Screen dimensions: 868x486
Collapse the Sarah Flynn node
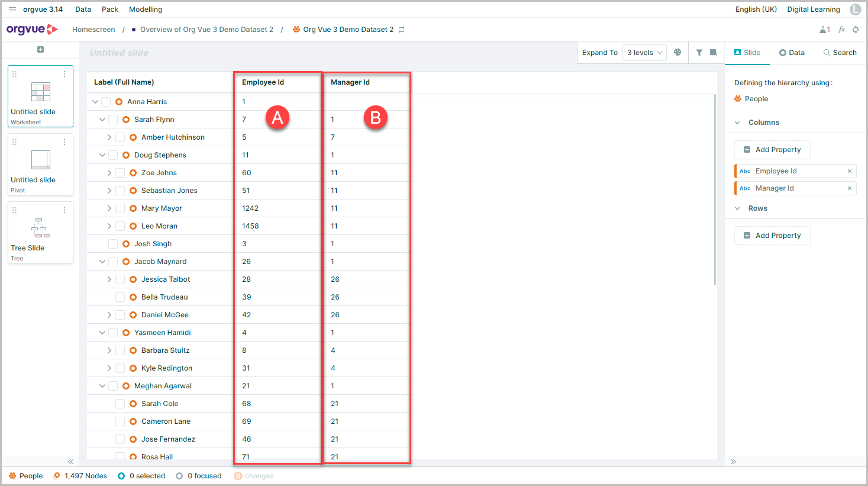[x=102, y=120]
